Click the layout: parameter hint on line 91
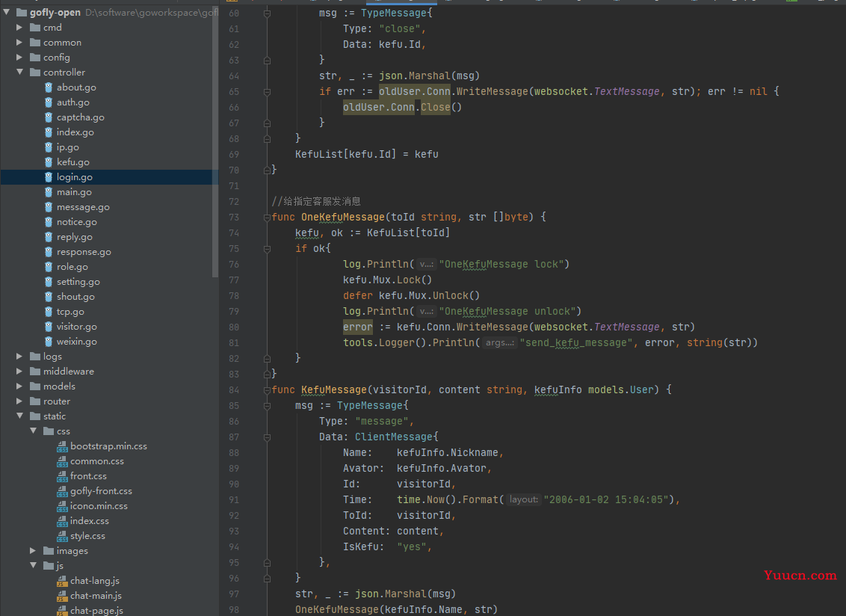 (523, 499)
